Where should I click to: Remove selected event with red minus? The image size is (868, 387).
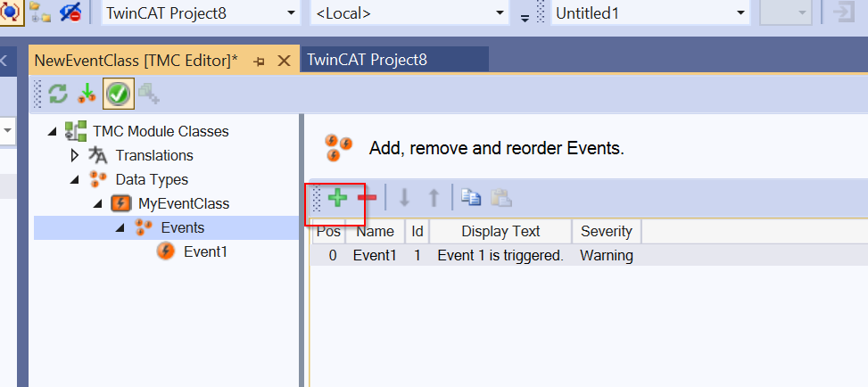pyautogui.click(x=367, y=198)
